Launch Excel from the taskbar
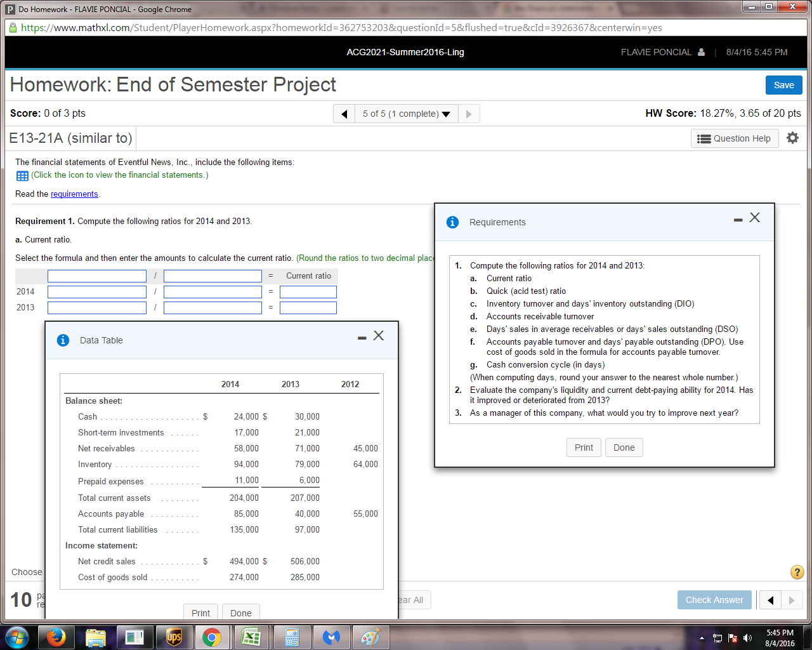 tap(251, 637)
